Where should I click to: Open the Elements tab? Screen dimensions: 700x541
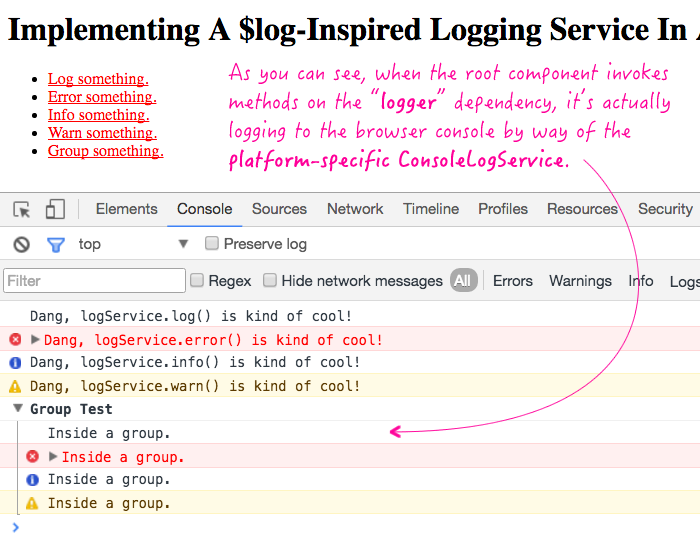point(126,209)
